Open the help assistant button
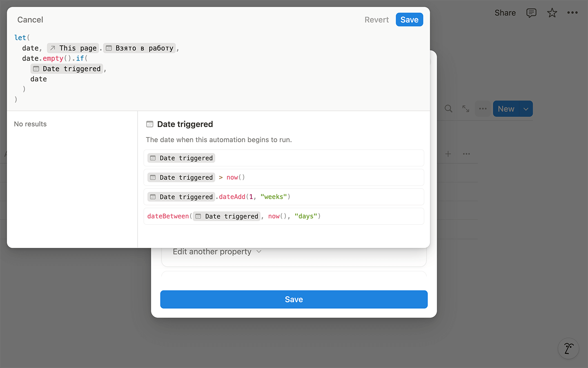588x368 pixels. coord(568,348)
